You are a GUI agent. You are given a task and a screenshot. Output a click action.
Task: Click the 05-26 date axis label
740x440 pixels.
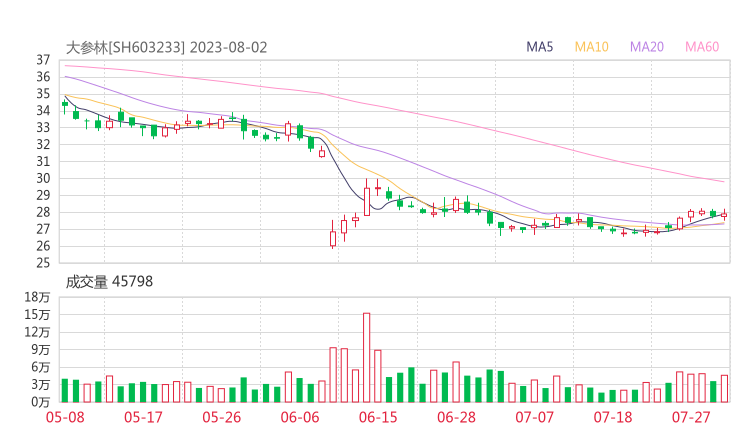coord(221,417)
